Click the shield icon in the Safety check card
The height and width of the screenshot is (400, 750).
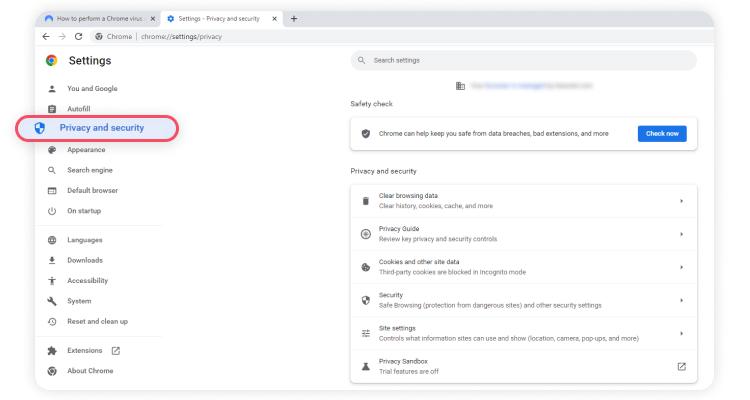click(x=366, y=133)
